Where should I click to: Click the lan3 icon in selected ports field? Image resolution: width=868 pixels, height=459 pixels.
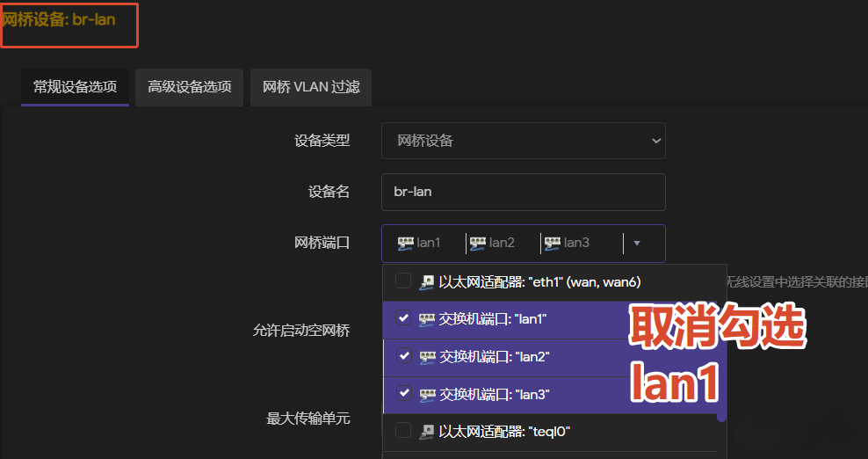pyautogui.click(x=552, y=244)
